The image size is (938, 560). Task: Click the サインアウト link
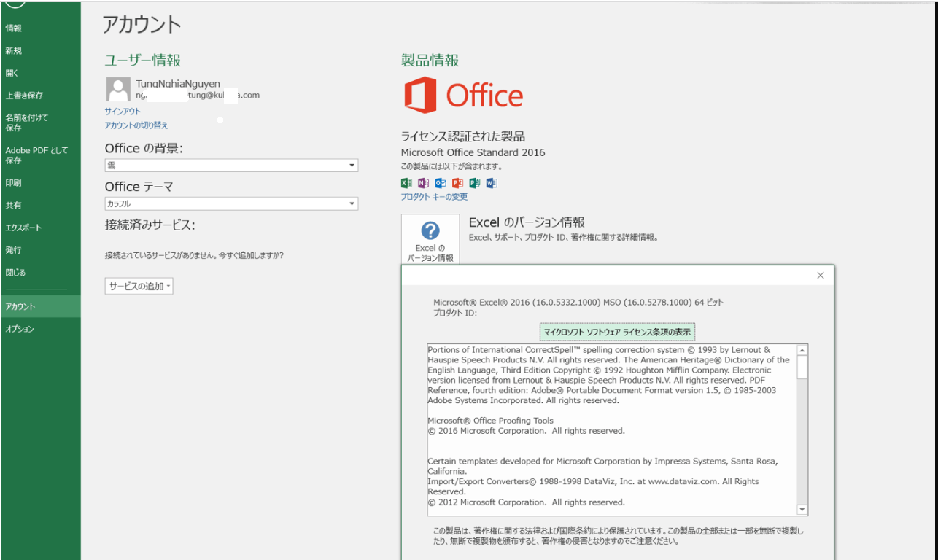pyautogui.click(x=123, y=112)
